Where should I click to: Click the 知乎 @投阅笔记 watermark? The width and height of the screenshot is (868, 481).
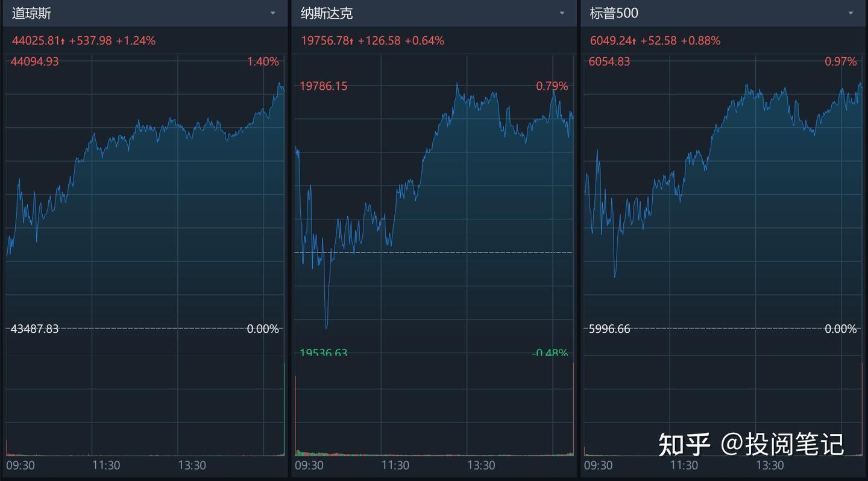pos(751,445)
